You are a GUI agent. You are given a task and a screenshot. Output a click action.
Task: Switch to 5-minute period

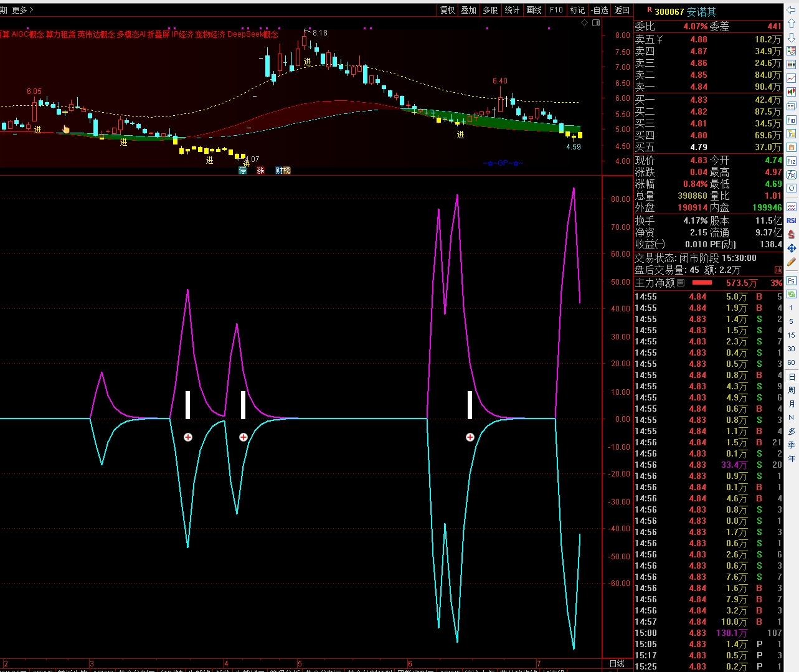(792, 321)
